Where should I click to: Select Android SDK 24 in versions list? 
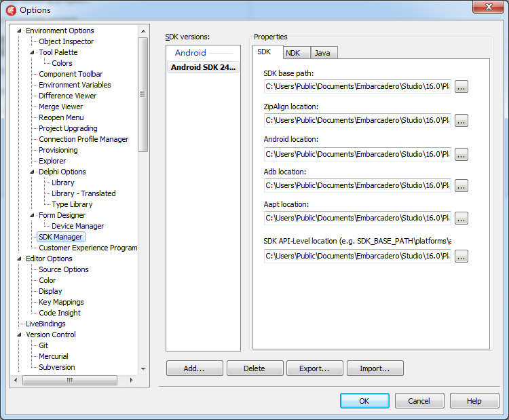pyautogui.click(x=203, y=67)
